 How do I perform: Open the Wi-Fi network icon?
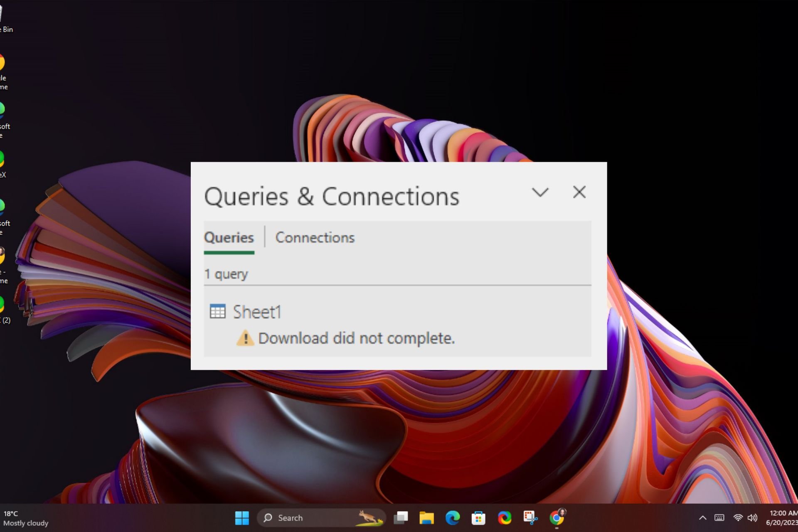[738, 518]
